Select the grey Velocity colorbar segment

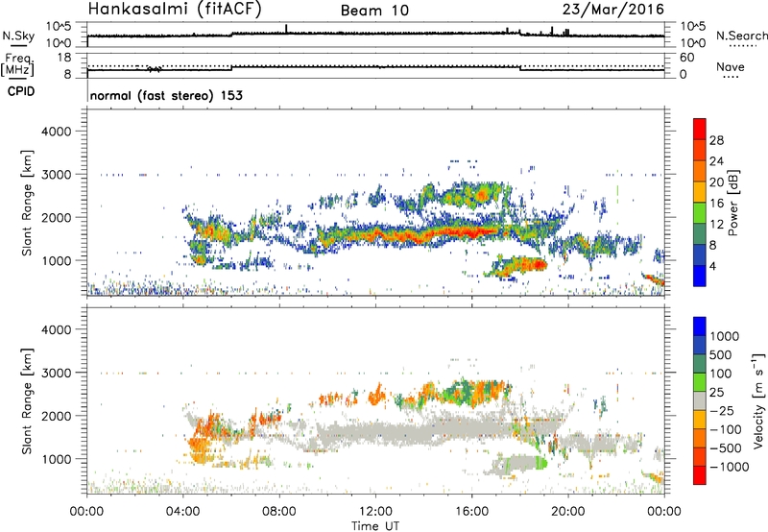coord(700,400)
